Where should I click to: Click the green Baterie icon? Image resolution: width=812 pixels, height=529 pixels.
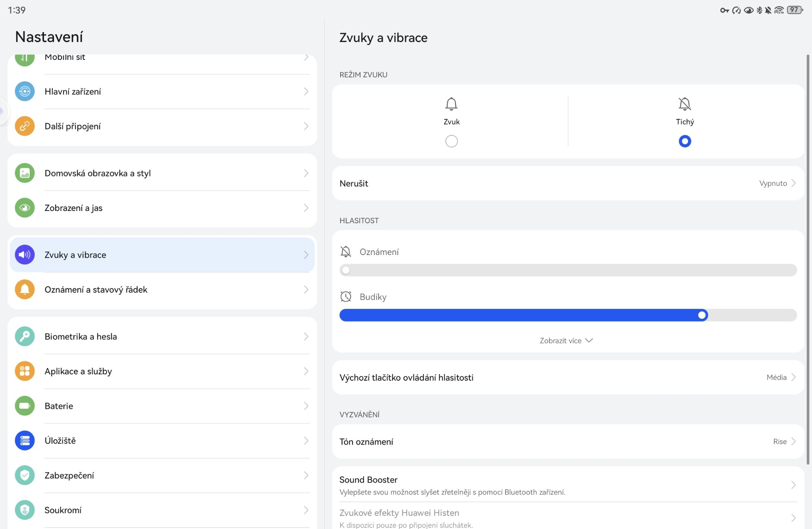coord(25,406)
